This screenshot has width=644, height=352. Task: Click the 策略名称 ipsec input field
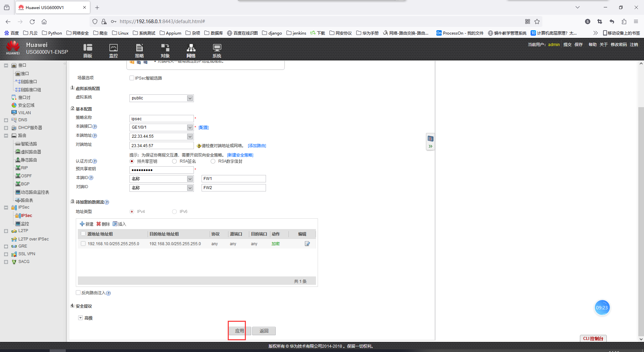161,119
